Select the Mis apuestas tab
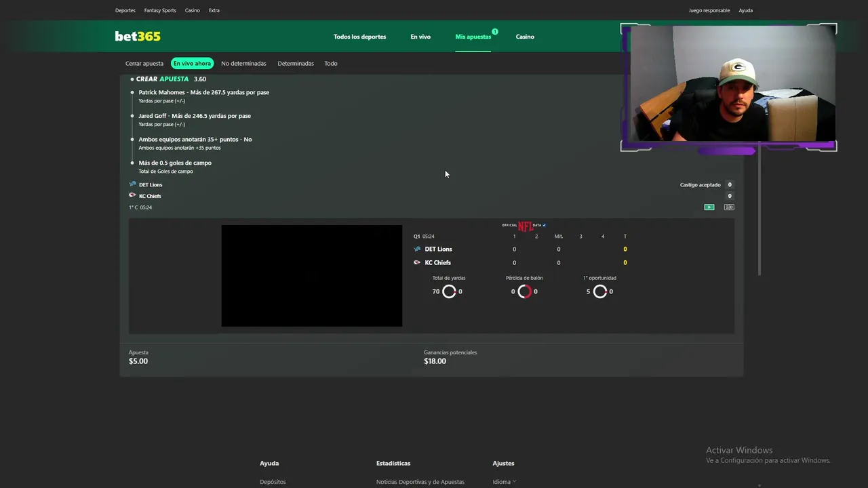 click(x=473, y=37)
